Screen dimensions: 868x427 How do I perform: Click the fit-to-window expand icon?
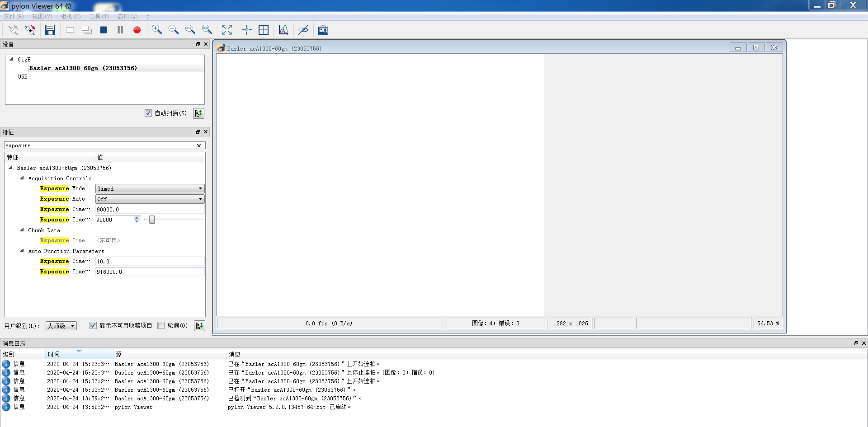(227, 30)
